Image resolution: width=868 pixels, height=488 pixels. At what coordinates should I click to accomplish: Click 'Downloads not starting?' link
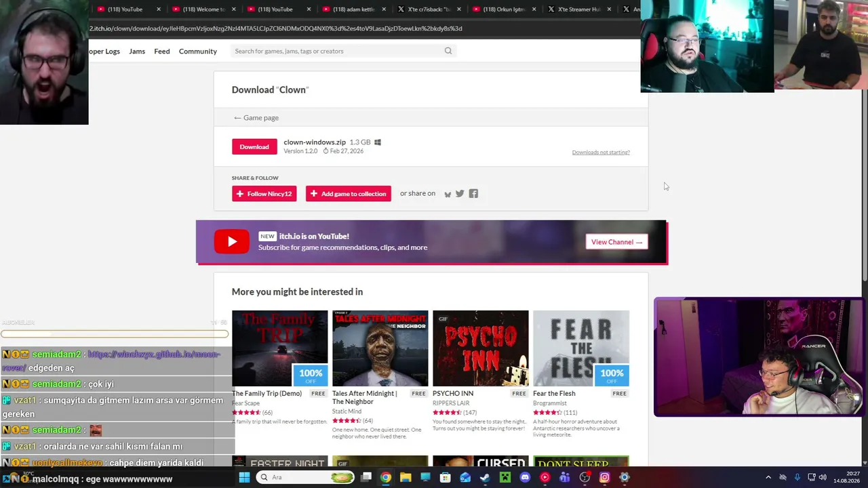pos(601,152)
